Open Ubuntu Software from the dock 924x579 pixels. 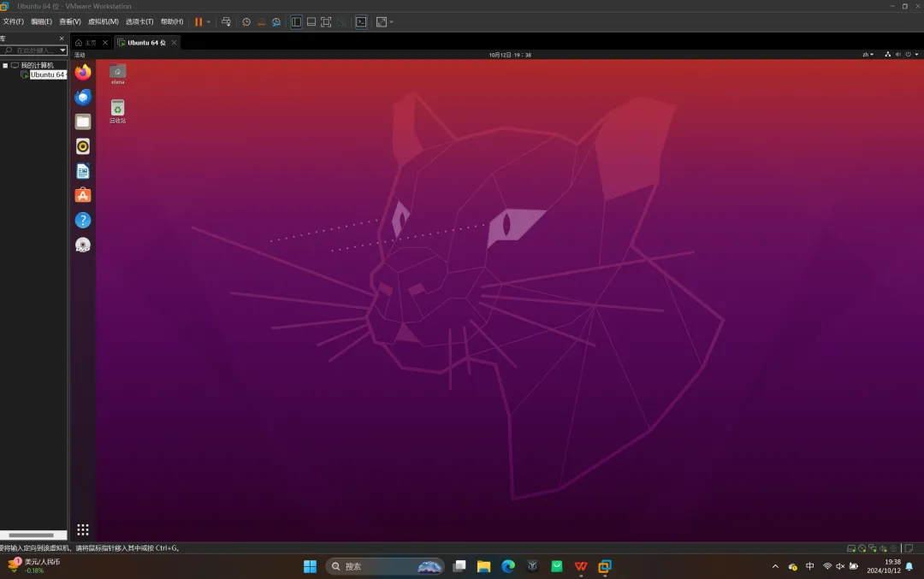pos(83,196)
